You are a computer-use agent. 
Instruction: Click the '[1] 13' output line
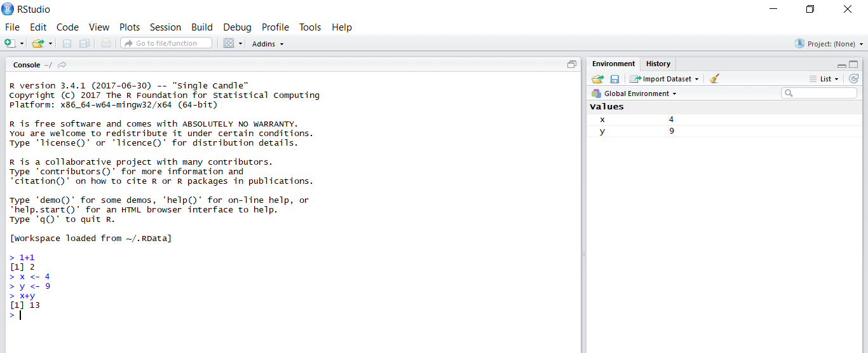pos(25,305)
